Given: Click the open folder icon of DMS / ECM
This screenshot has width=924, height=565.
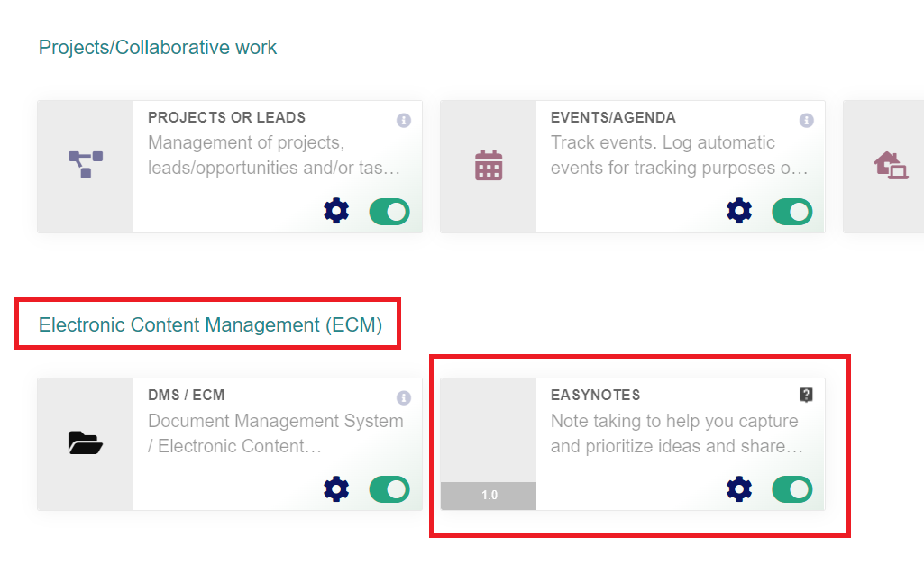Looking at the screenshot, I should click(86, 443).
